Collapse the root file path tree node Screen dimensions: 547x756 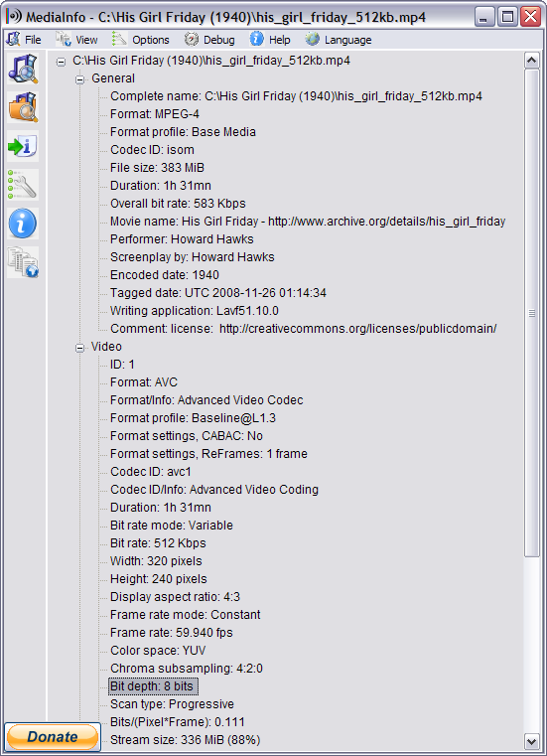[x=61, y=62]
